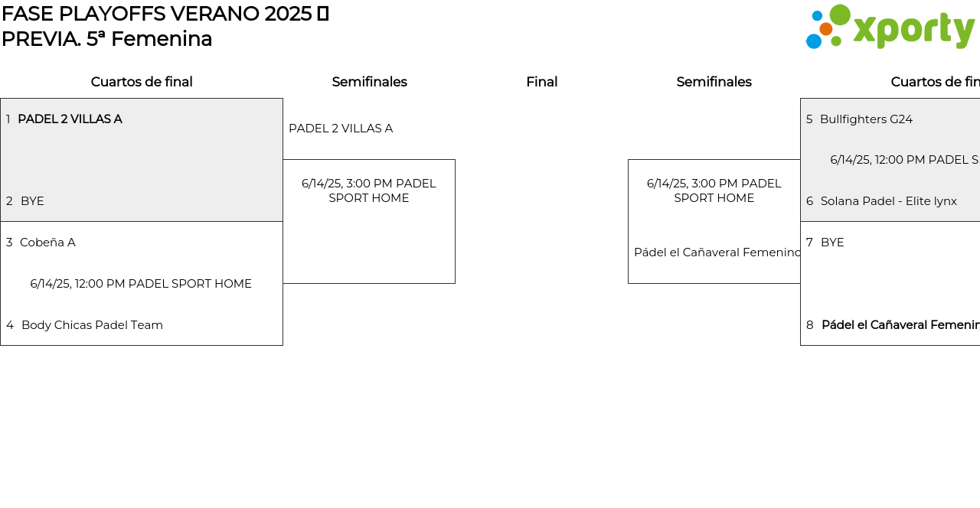980x508 pixels.
Task: Select PADEL 2 VILLAS A semifinal entry
Action: tap(341, 129)
